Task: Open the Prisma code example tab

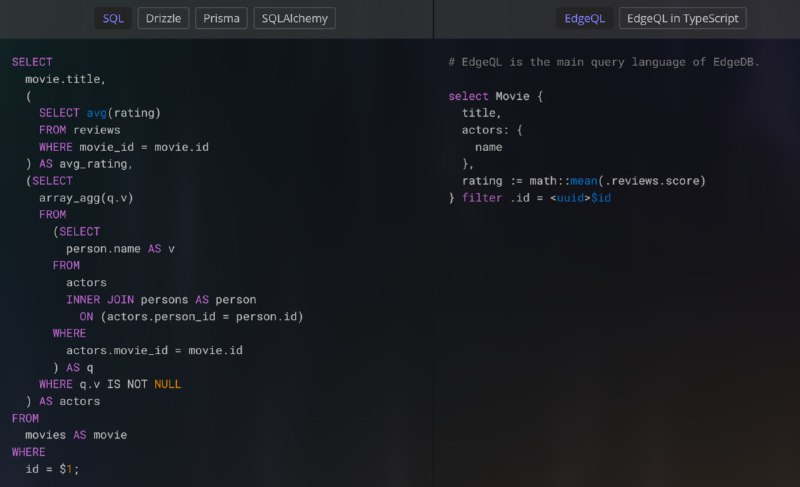Action: tap(221, 18)
